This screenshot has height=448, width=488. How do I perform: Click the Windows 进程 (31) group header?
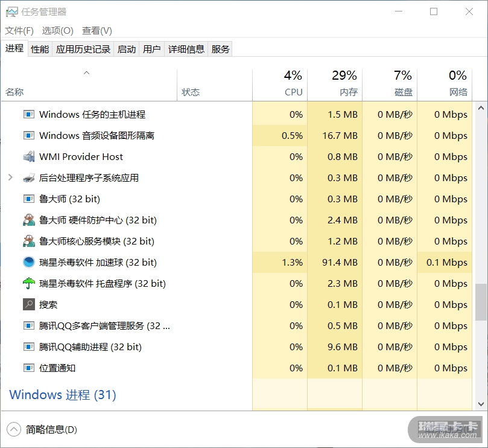(x=63, y=395)
